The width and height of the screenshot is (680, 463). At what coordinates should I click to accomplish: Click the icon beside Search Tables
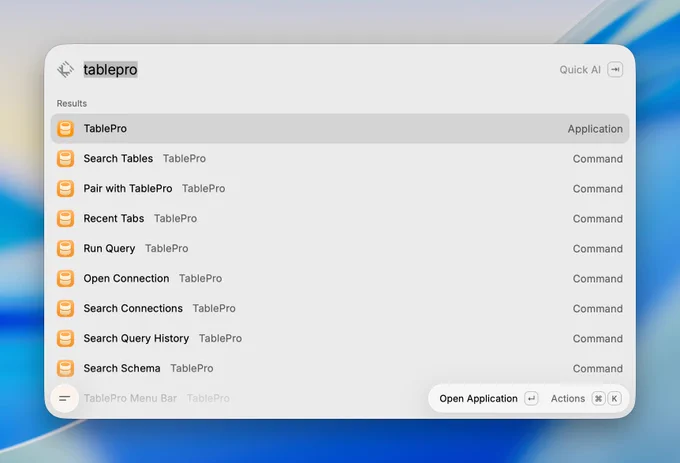click(65, 159)
